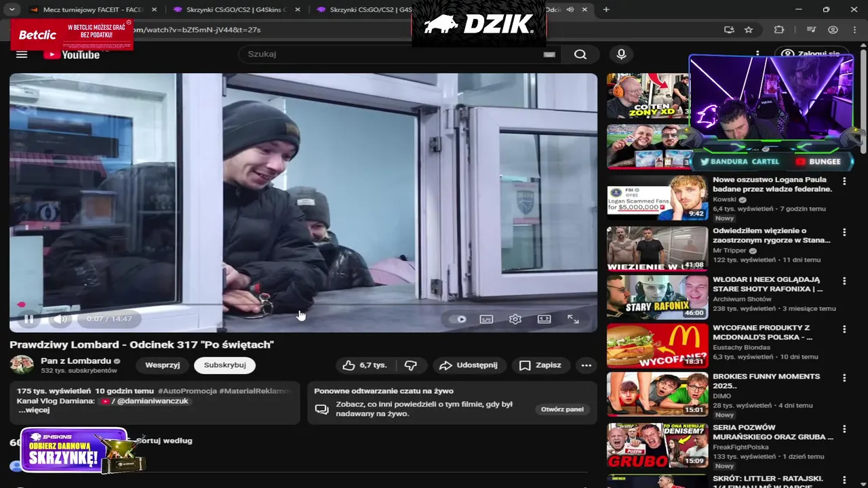Mute the playing tab's speaker icon

tap(570, 9)
